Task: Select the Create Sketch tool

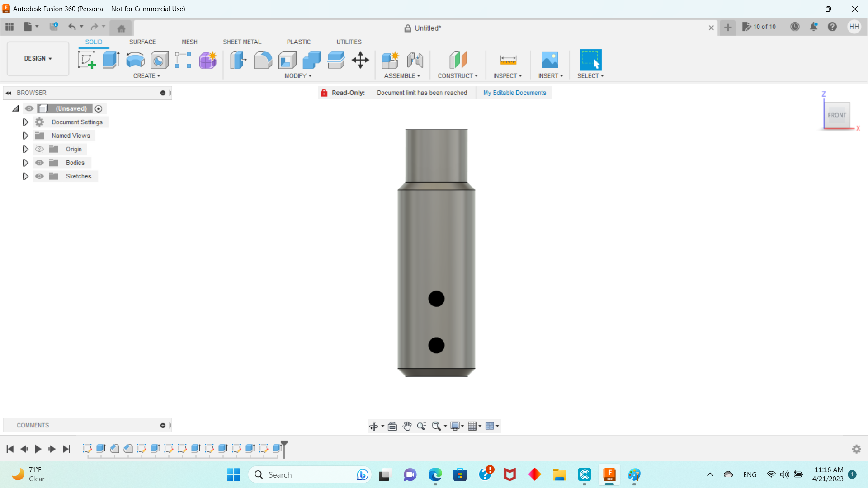Action: 86,60
